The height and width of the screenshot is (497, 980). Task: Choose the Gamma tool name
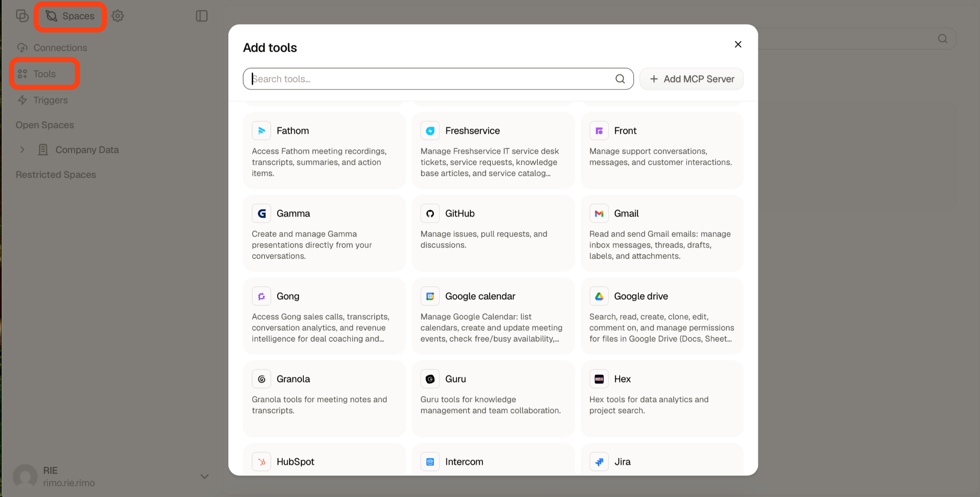click(x=293, y=213)
